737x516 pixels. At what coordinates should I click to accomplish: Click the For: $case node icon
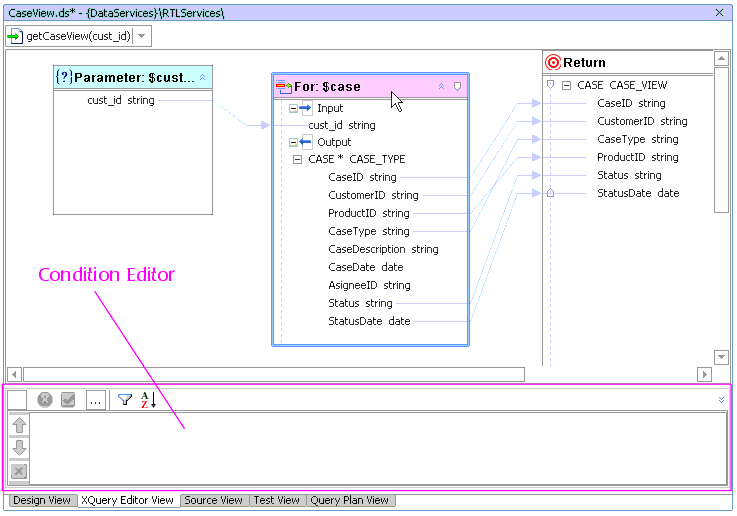click(283, 86)
